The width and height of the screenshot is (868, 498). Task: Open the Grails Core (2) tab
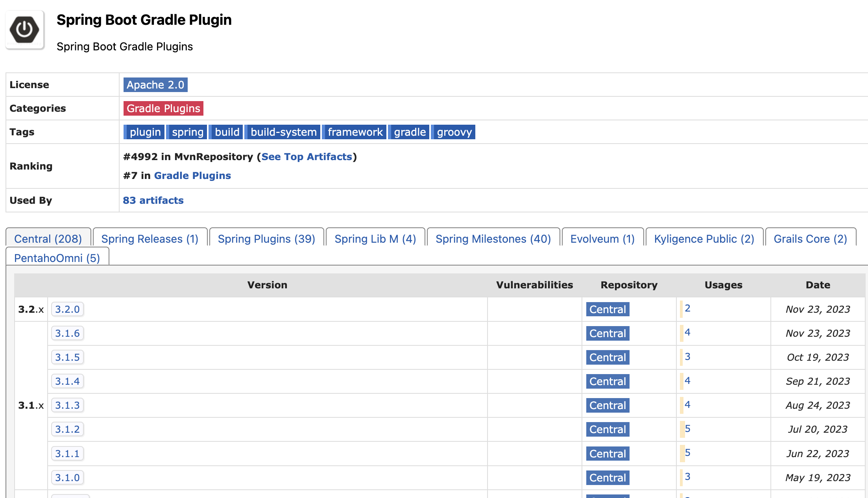[810, 239]
